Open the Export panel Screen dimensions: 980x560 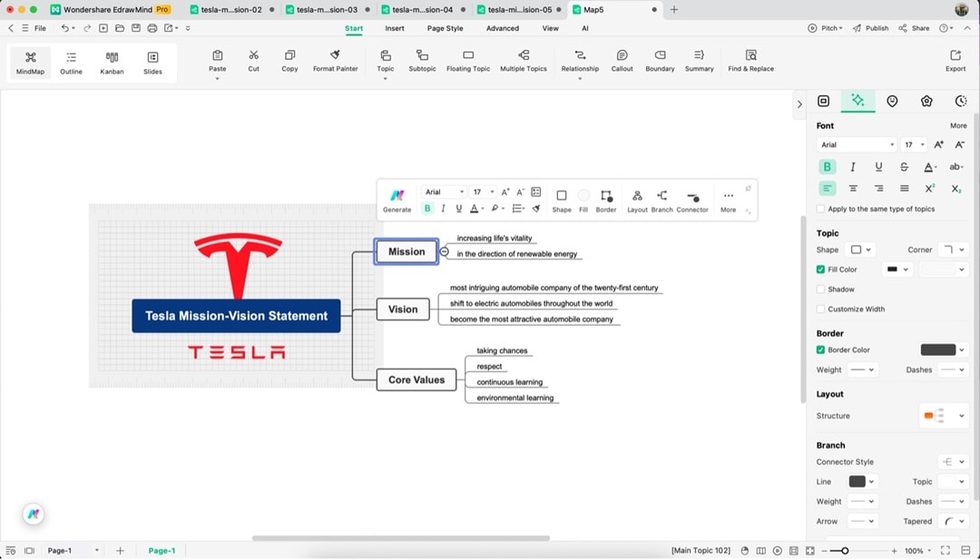coord(955,62)
